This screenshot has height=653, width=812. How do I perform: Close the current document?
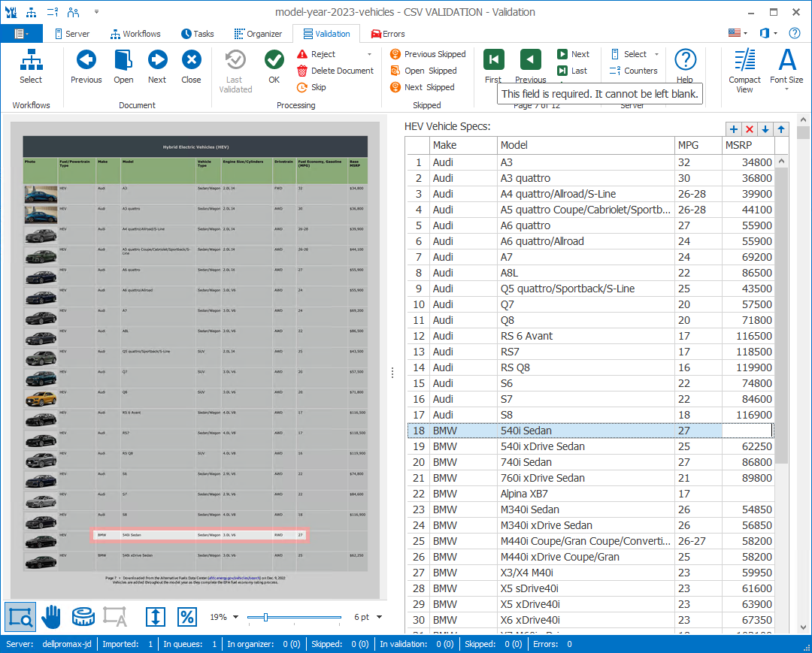[x=191, y=65]
